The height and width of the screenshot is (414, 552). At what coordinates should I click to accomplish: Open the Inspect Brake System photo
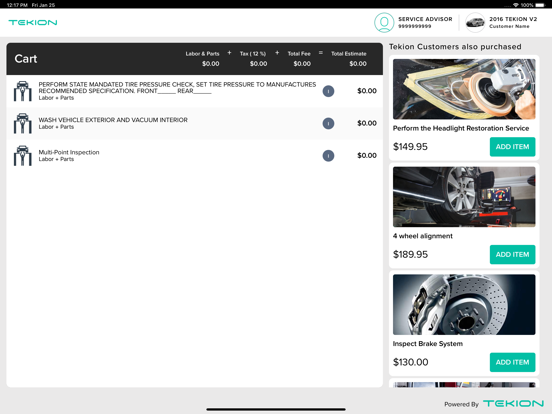tap(464, 305)
